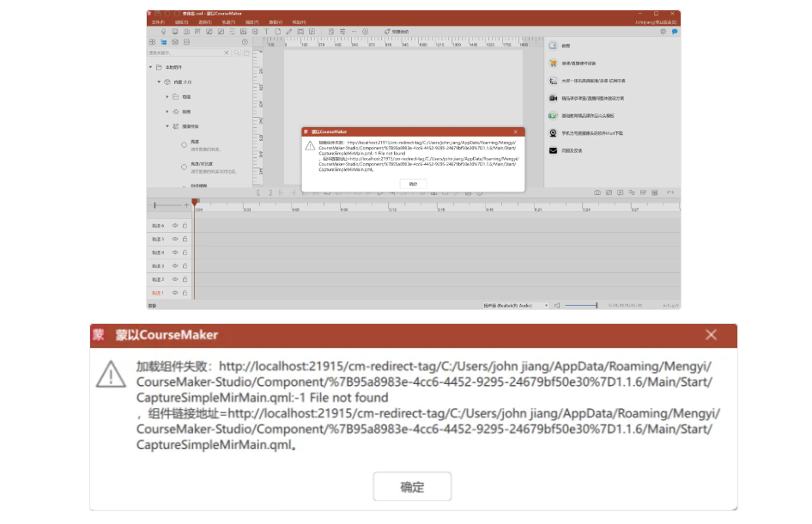
Task: Click the quick-action button with the rocket icon
Action: (397, 32)
